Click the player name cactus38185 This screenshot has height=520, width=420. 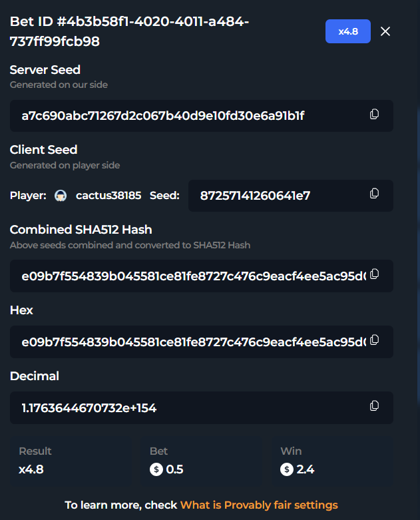point(108,196)
